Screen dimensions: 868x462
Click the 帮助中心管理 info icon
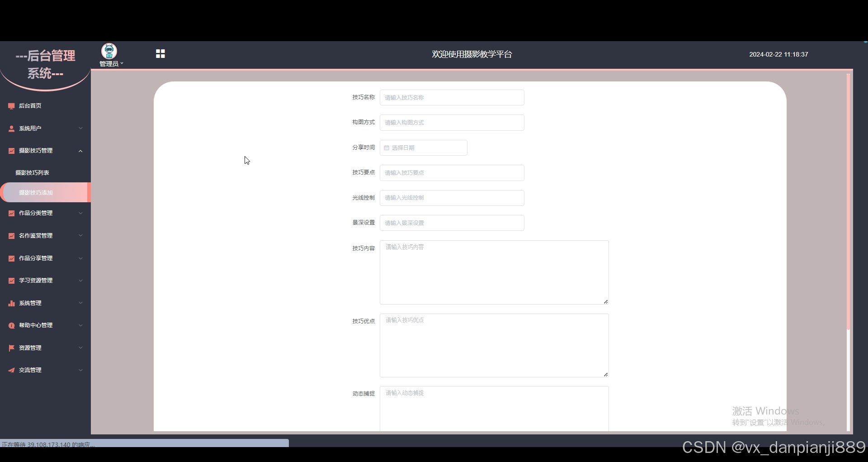click(12, 325)
